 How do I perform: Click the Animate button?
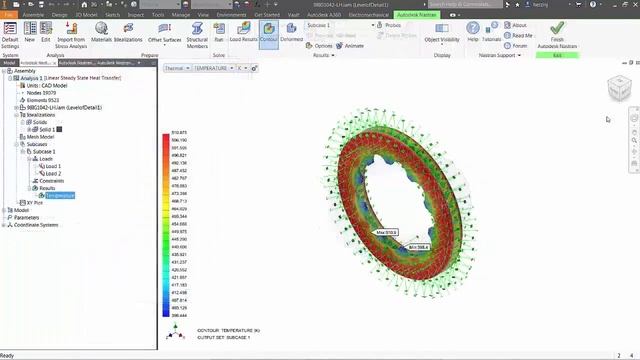click(x=350, y=46)
